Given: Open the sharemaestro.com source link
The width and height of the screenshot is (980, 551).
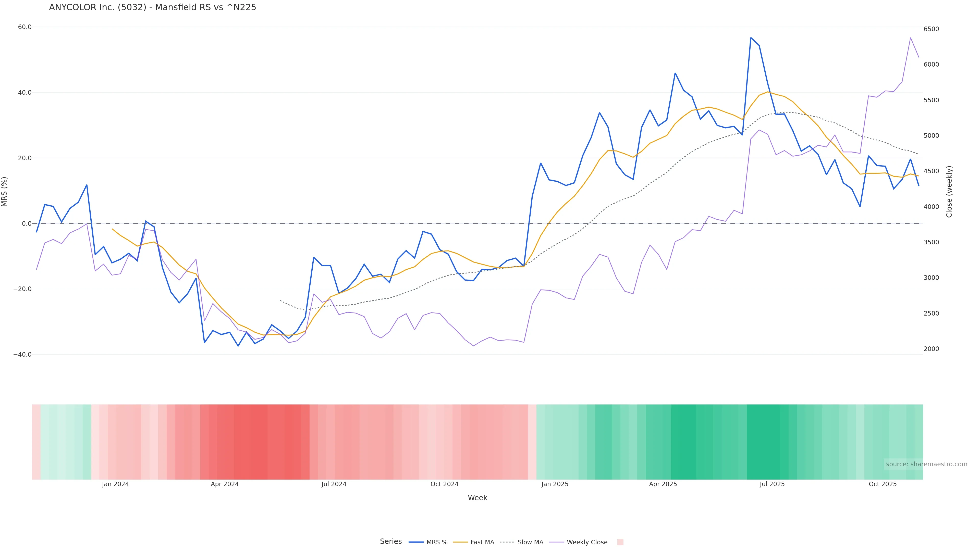Looking at the screenshot, I should (x=926, y=464).
